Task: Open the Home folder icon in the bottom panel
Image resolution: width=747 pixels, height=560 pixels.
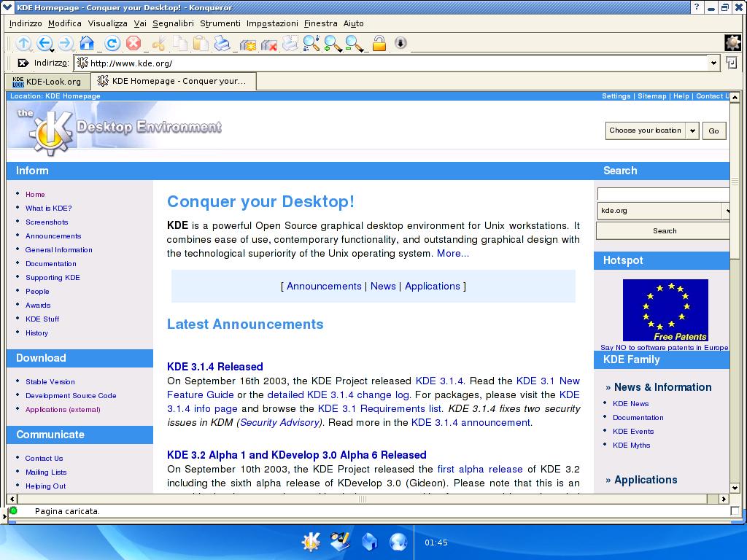Action: pyautogui.click(x=369, y=542)
